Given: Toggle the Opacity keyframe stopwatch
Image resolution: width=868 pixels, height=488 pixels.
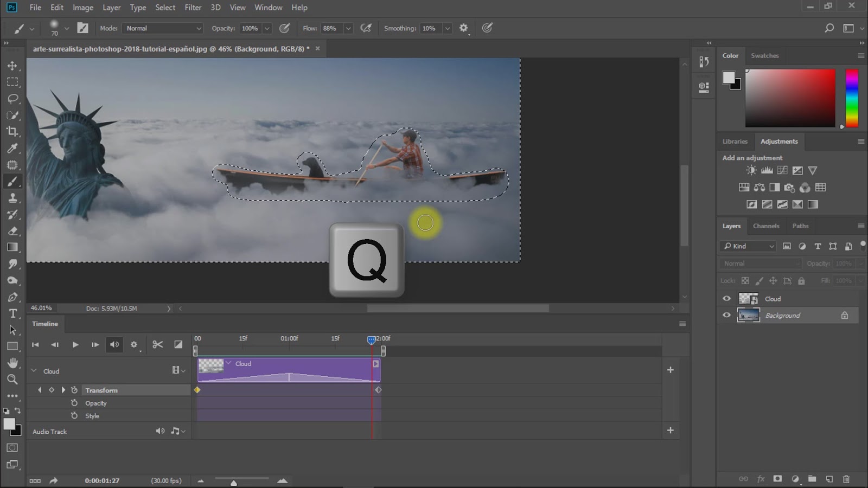Looking at the screenshot, I should click(x=74, y=403).
